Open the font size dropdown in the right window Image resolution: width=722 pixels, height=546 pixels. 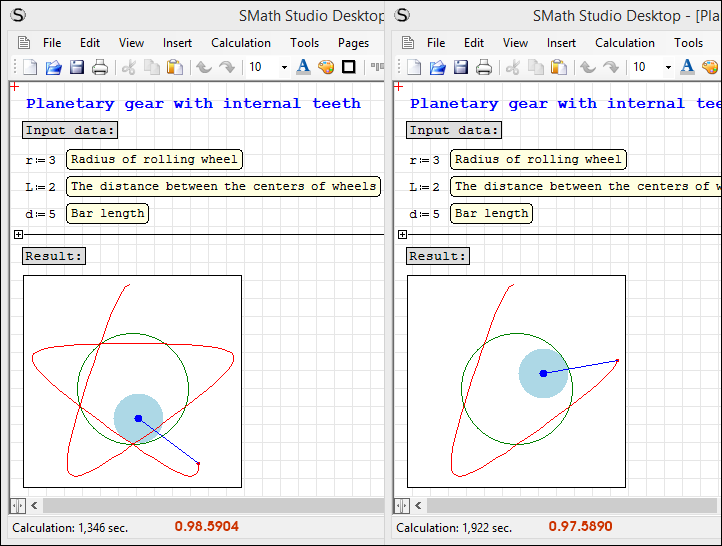pyautogui.click(x=668, y=67)
